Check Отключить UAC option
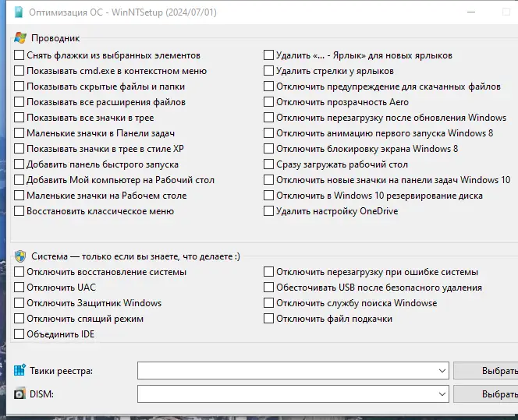Screen dimensions: 518x420 20,288
